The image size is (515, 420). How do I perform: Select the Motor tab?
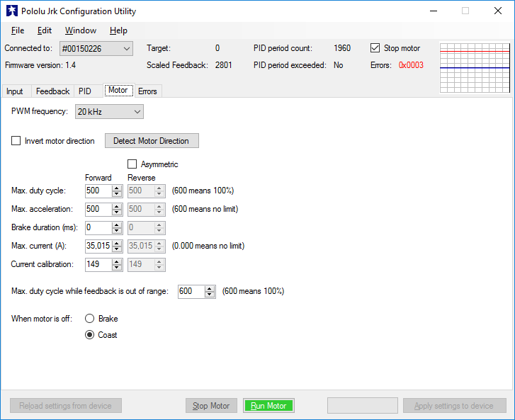[x=118, y=91]
